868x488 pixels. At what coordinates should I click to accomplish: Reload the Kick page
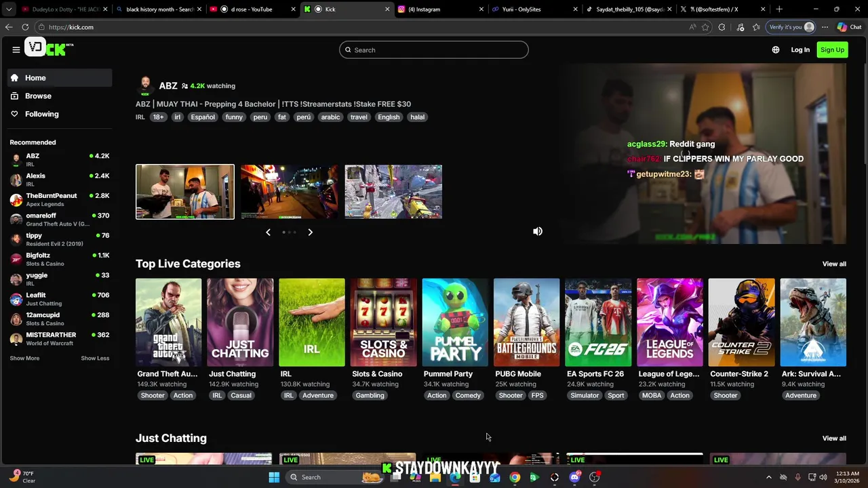tap(25, 27)
